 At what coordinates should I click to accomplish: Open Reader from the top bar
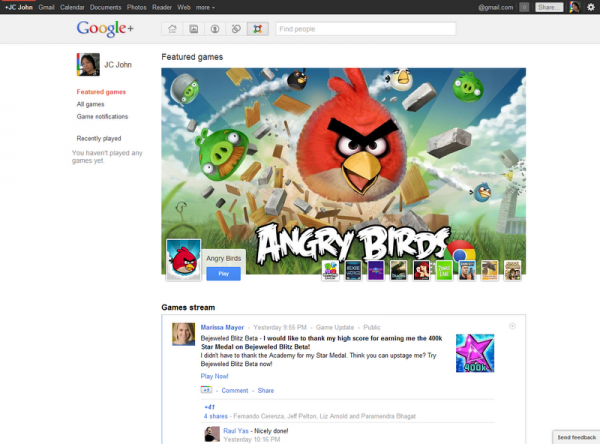click(x=162, y=7)
